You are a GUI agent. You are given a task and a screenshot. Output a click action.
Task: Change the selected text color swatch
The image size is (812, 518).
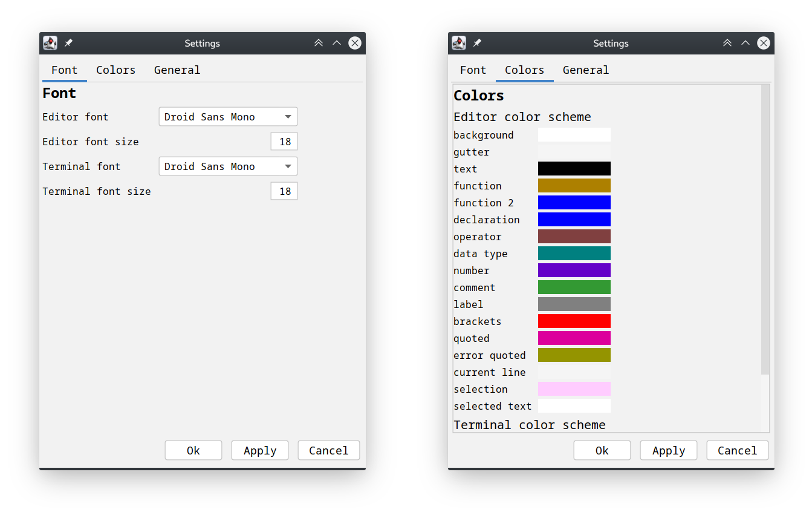click(574, 406)
